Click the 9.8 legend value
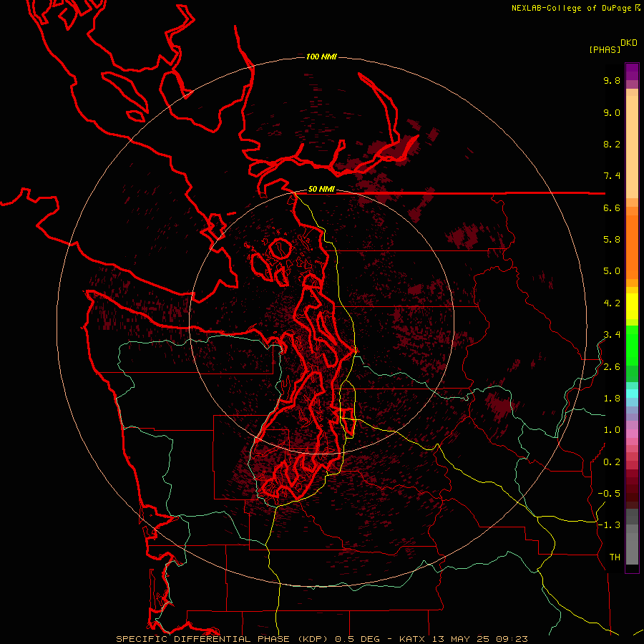 click(612, 80)
